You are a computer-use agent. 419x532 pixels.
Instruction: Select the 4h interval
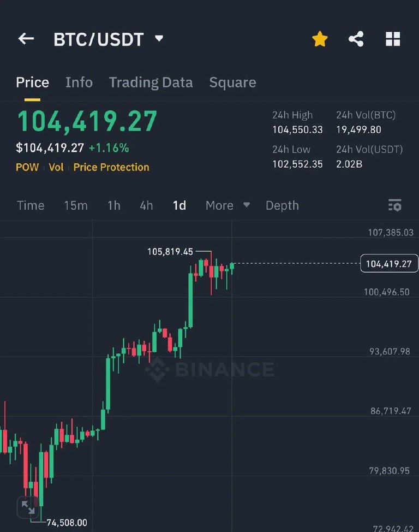click(x=146, y=205)
